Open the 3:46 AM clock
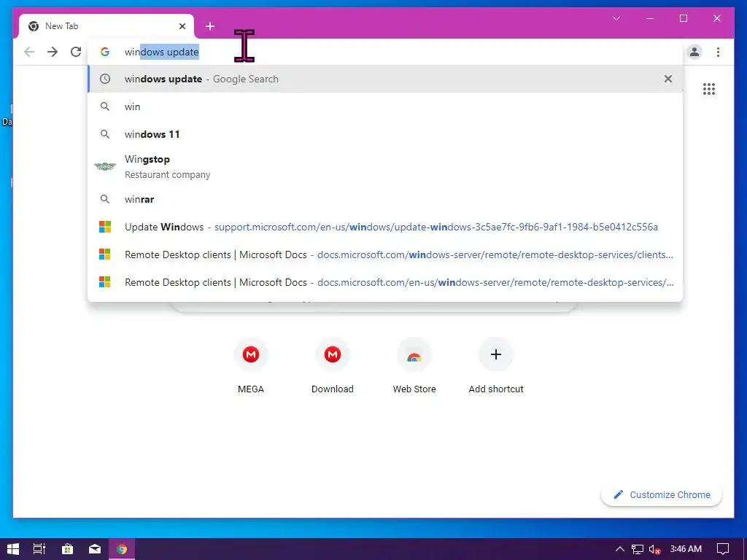Image resolution: width=747 pixels, height=560 pixels. tap(686, 549)
